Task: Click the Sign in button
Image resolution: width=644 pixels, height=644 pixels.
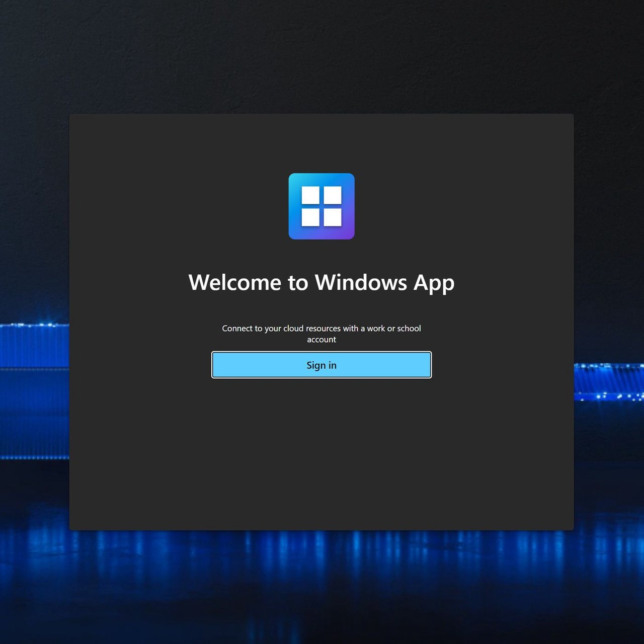Action: click(x=321, y=365)
